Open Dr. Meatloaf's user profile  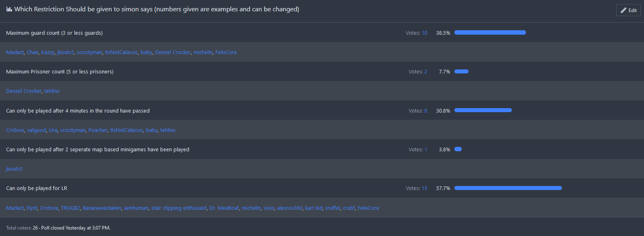pos(224,208)
